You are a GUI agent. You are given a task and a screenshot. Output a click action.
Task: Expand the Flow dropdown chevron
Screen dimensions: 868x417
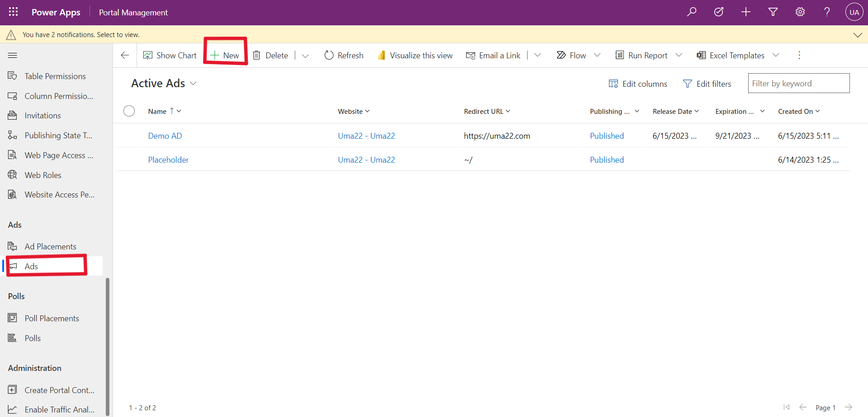pos(597,55)
